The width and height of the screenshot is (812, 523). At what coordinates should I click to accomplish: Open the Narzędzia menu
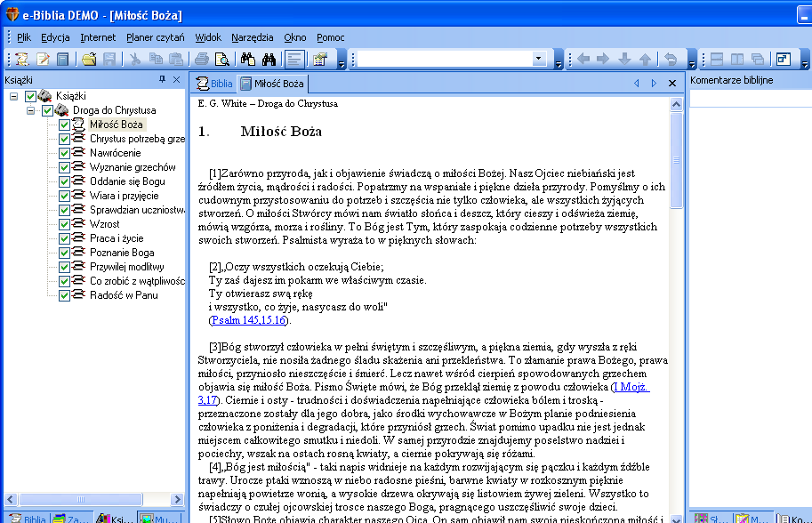tap(253, 37)
